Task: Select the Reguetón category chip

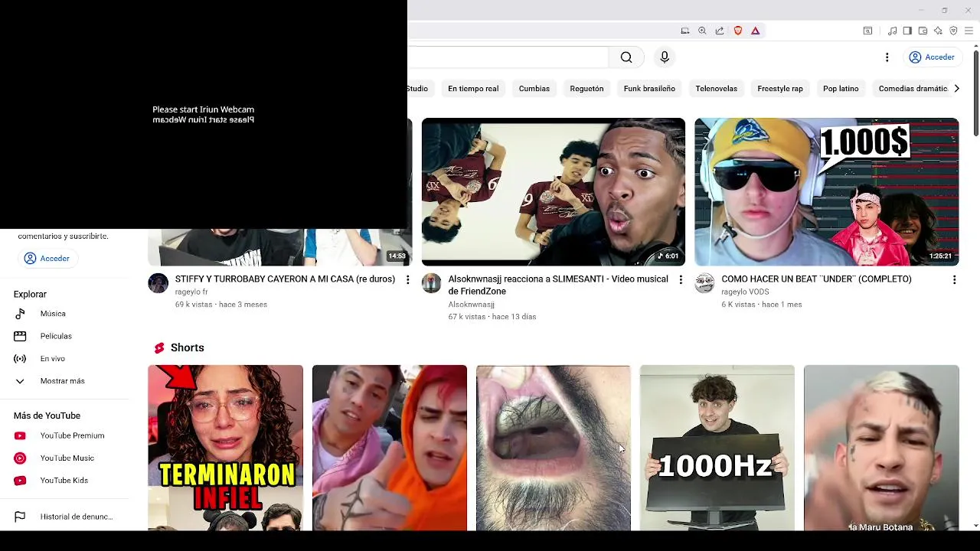Action: pos(586,89)
